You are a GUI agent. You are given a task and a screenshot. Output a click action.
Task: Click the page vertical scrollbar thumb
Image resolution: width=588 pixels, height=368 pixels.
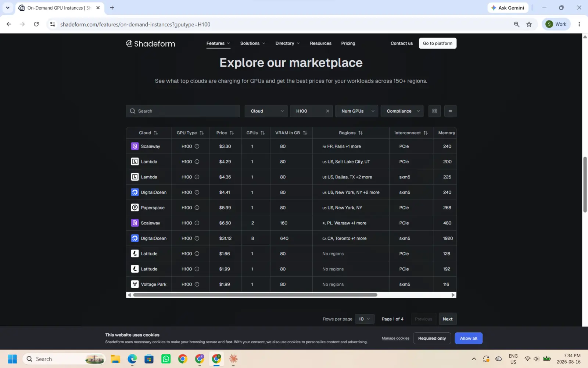(x=585, y=184)
